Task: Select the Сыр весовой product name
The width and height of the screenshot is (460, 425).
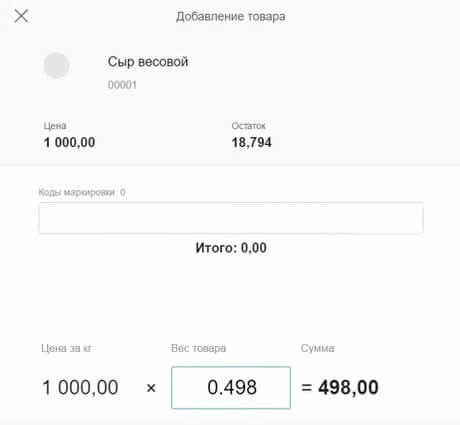Action: point(148,62)
